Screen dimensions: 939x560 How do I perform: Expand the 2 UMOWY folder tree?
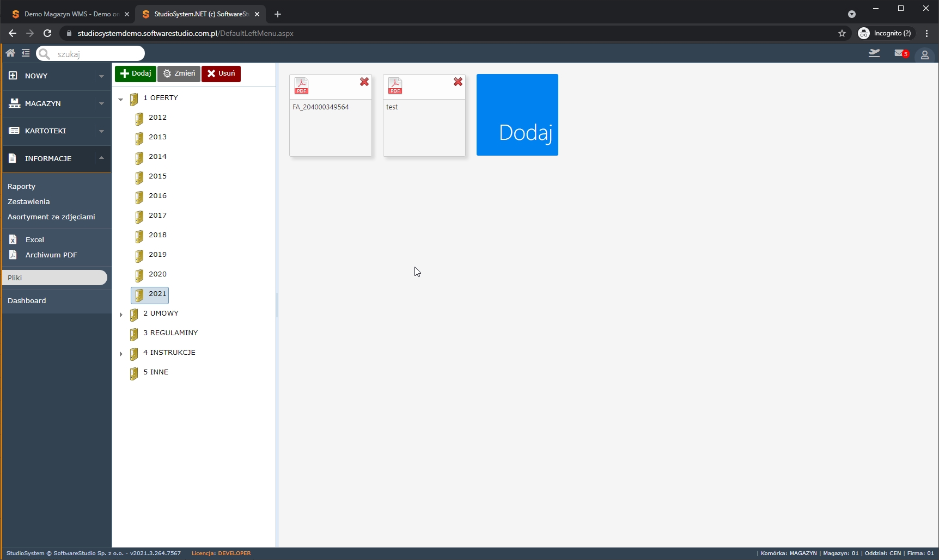click(121, 315)
